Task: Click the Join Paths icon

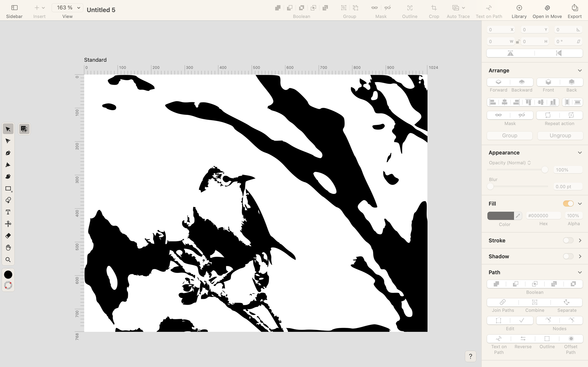Action: (502, 302)
